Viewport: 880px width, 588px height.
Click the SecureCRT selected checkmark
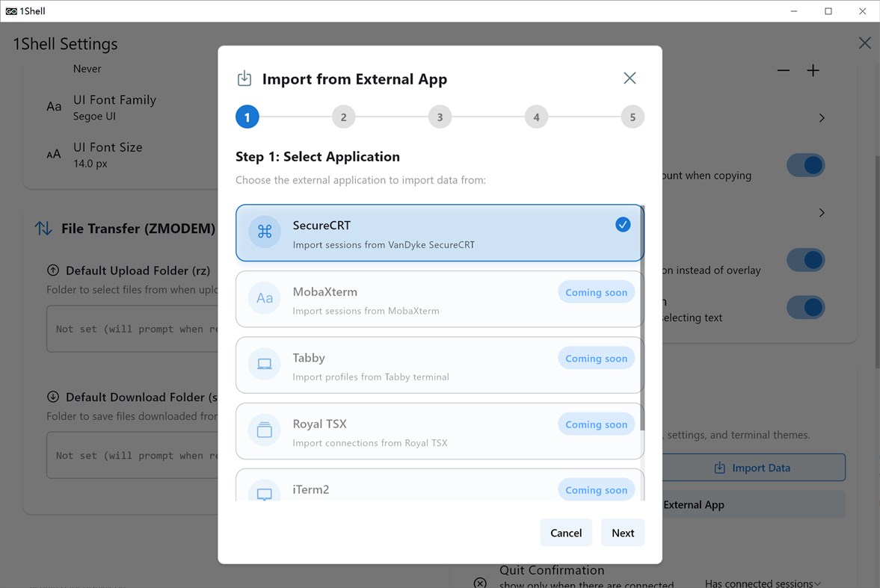(622, 224)
